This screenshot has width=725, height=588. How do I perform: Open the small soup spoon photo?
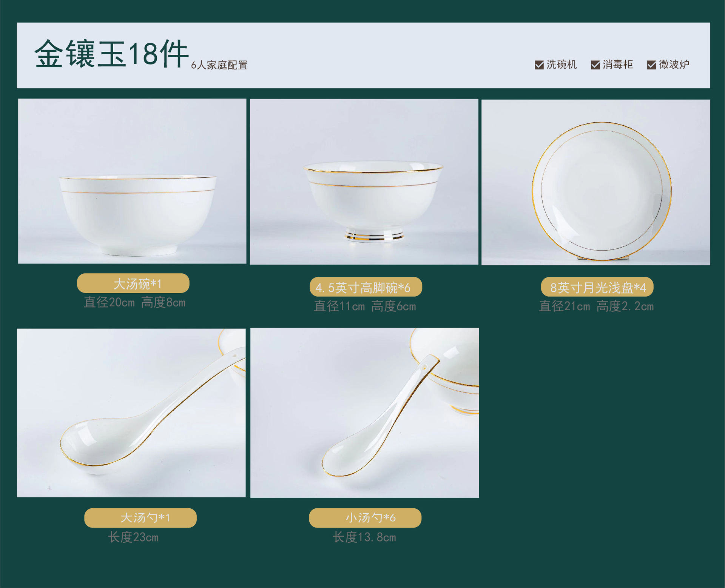(364, 413)
